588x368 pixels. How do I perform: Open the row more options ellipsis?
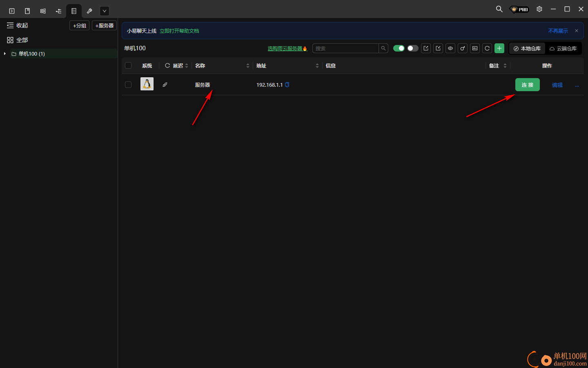[577, 85]
